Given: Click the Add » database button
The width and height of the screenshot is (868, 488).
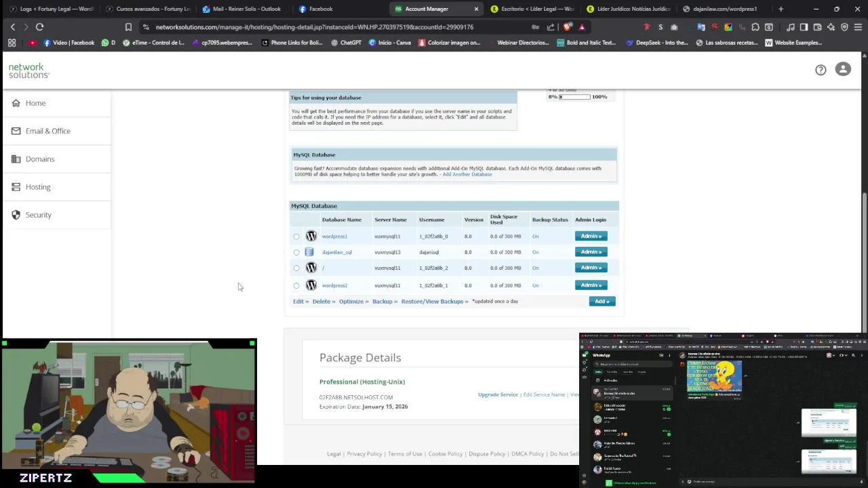Looking at the screenshot, I should point(602,301).
